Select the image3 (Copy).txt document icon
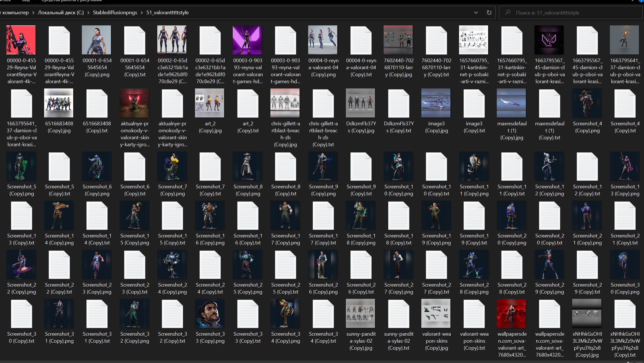The width and height of the screenshot is (644, 363). [474, 104]
